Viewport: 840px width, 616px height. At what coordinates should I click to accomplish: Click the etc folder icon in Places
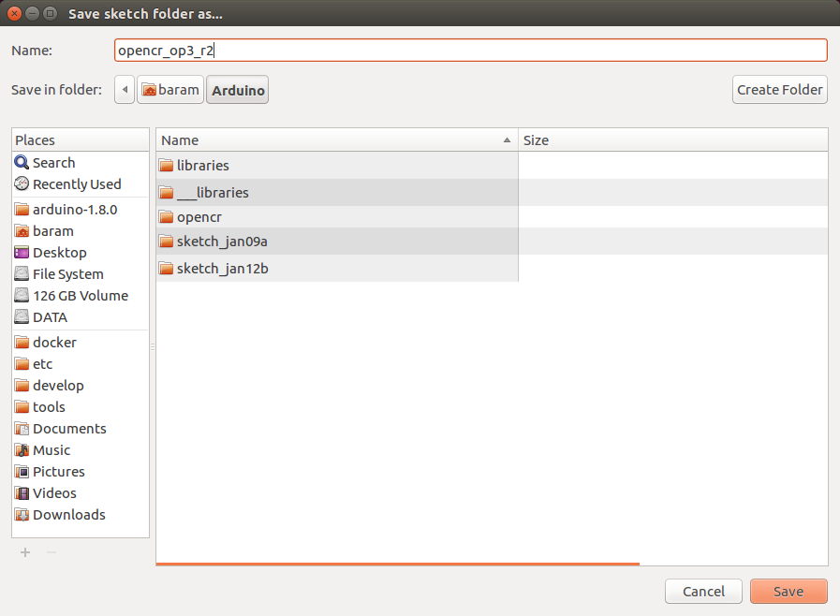pos(22,364)
